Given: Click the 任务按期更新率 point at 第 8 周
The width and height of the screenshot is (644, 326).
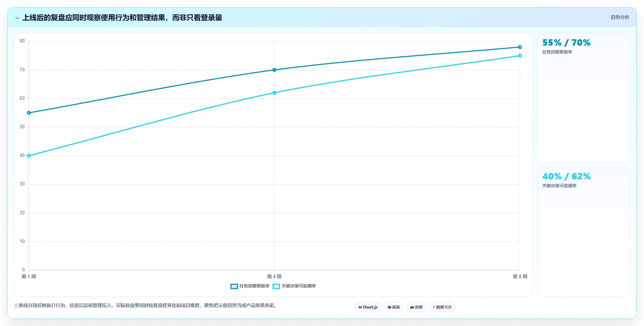Looking at the screenshot, I should 520,47.
